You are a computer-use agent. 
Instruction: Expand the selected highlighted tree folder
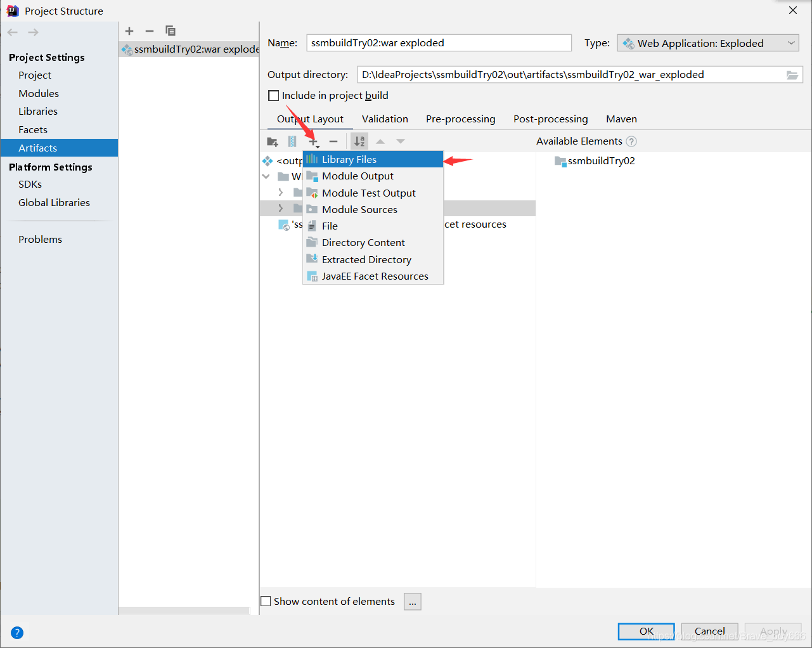pyautogui.click(x=281, y=208)
